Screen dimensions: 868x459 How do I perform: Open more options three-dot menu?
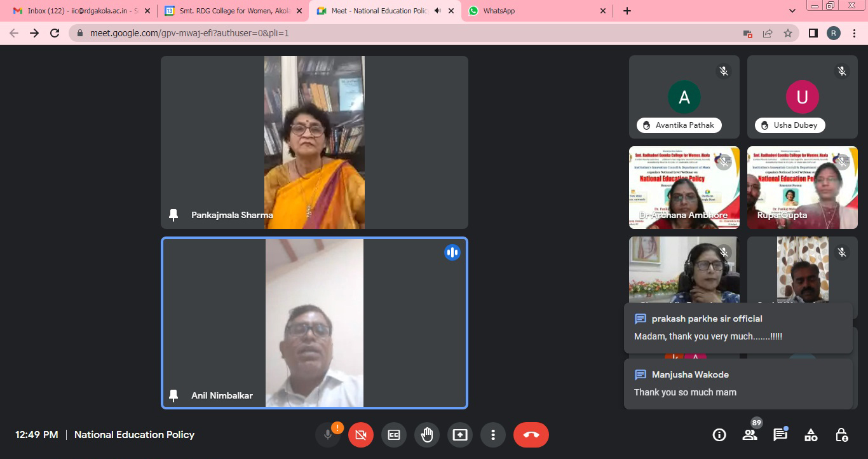[x=492, y=435]
